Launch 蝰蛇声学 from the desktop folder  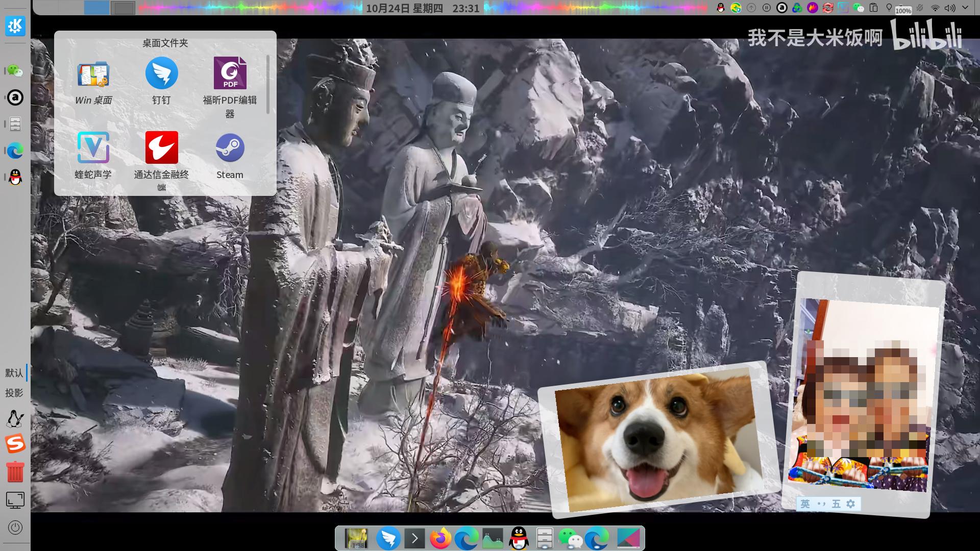[93, 156]
